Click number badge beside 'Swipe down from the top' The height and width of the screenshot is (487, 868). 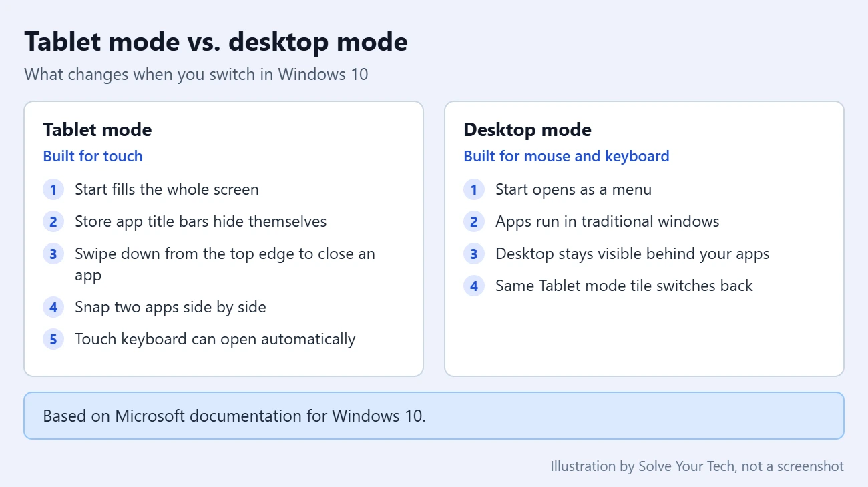pos(53,254)
